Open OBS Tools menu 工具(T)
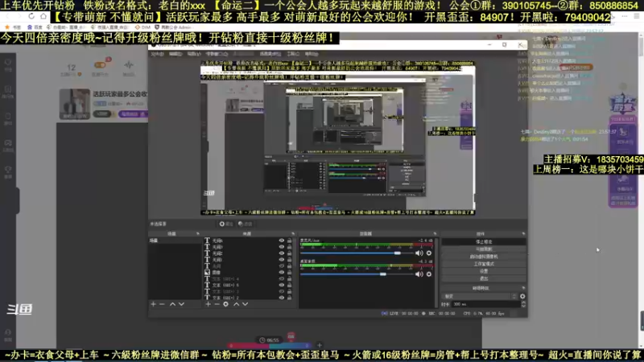This screenshot has height=362, width=644. point(293,54)
